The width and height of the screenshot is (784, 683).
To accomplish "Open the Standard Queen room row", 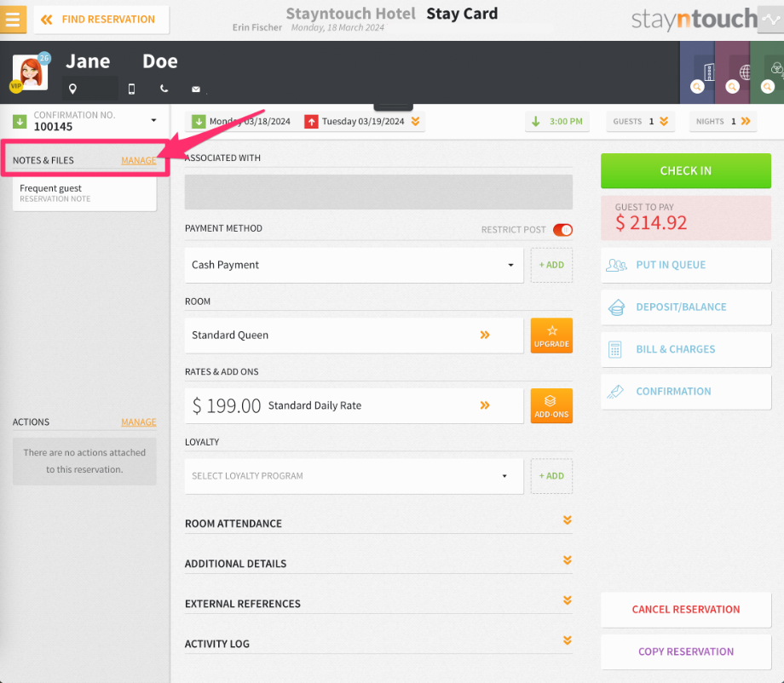I will click(354, 336).
